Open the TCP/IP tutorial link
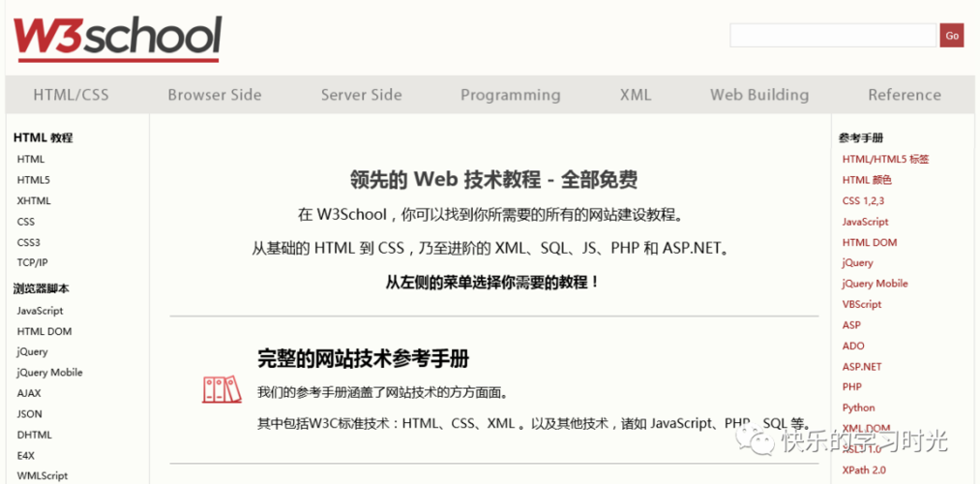The image size is (980, 484). tap(32, 262)
